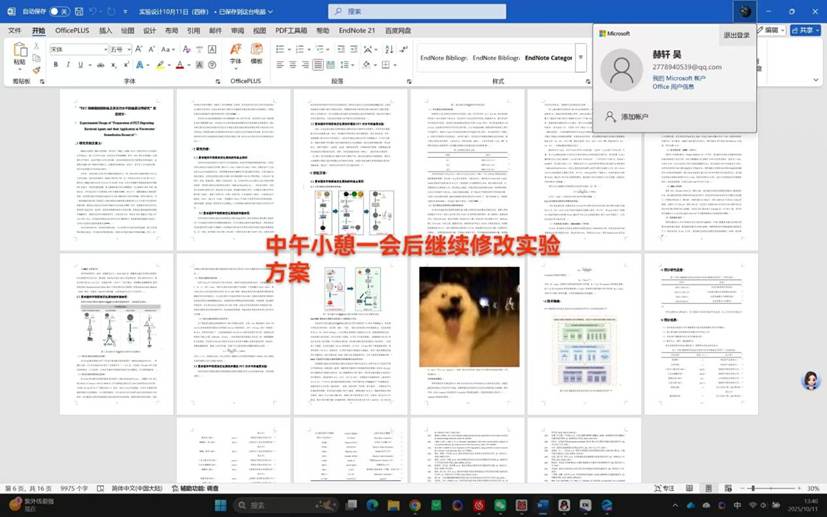The width and height of the screenshot is (827, 517).
Task: Select Align Left
Action: (280, 65)
